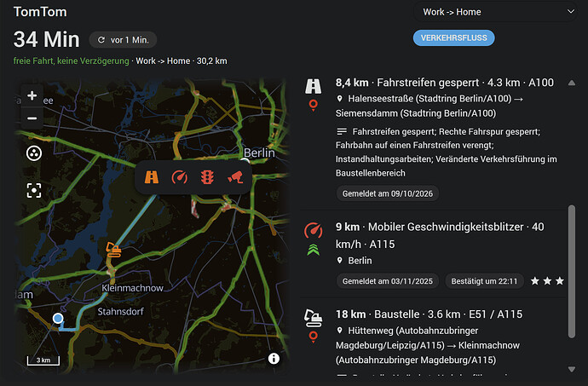The width and height of the screenshot is (588, 386).
Task: Click the incident list scrollbar thumb
Action: 572,272
